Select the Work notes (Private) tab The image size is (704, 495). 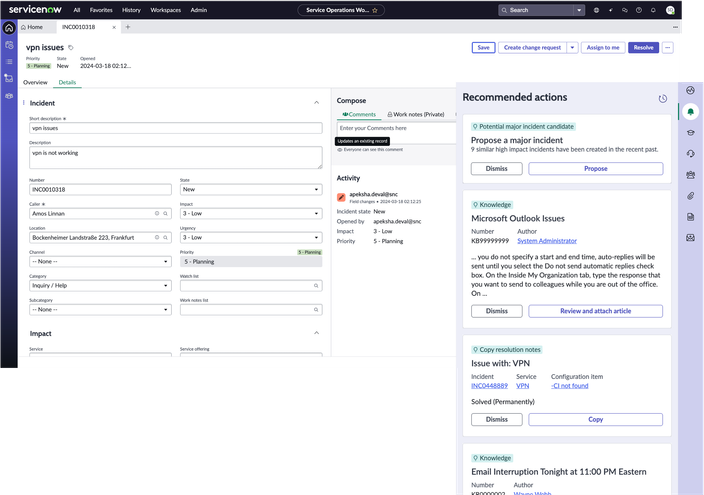(416, 115)
